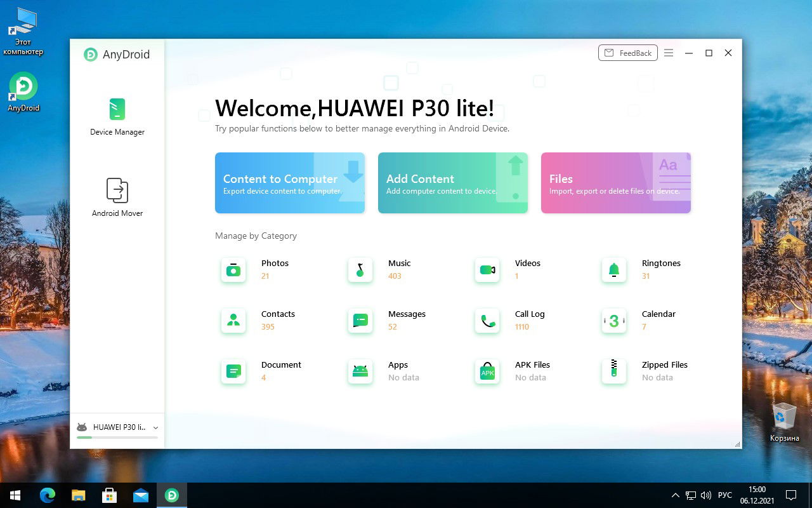Image resolution: width=812 pixels, height=508 pixels.
Task: Open the Windows Start menu
Action: click(x=15, y=495)
